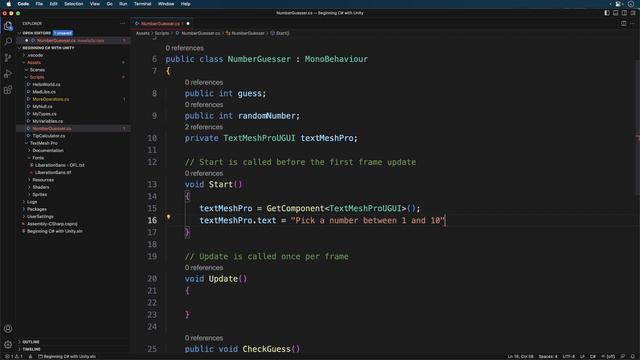Click 2 references above textMeshPro field
Image resolution: width=640 pixels, height=360 pixels.
[203, 127]
